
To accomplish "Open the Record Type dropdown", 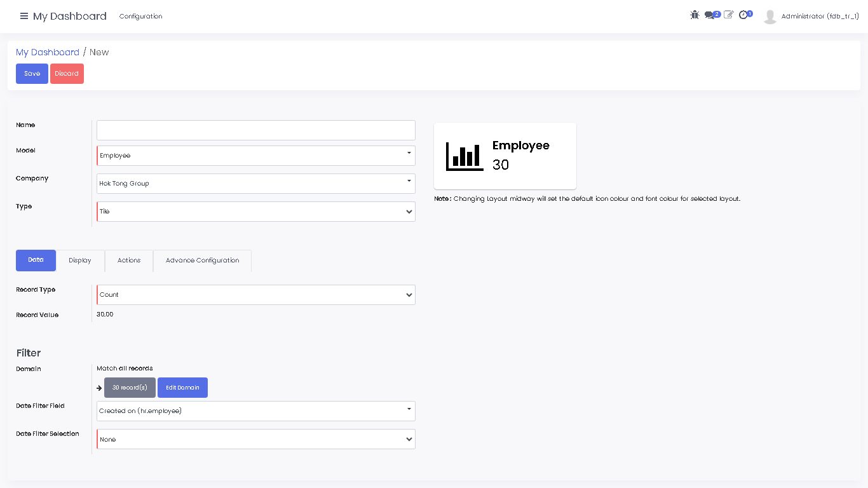I will pos(255,295).
